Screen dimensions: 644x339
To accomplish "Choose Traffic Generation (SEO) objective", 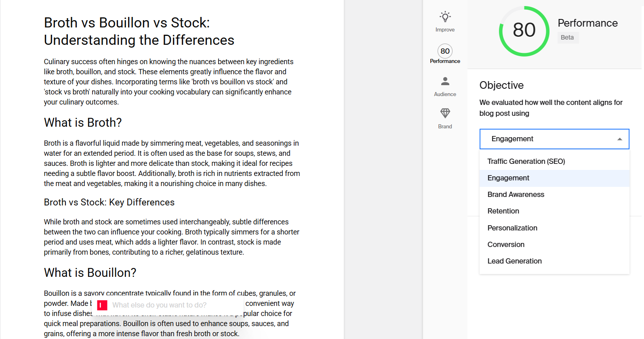I will tap(526, 161).
